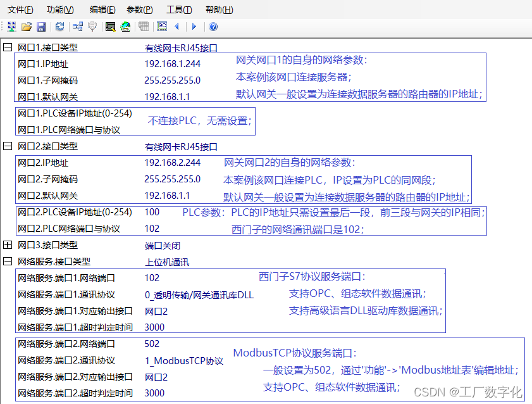Open the device monitor-edit toolbar icon
This screenshot has width=532, height=404.
(110, 27)
